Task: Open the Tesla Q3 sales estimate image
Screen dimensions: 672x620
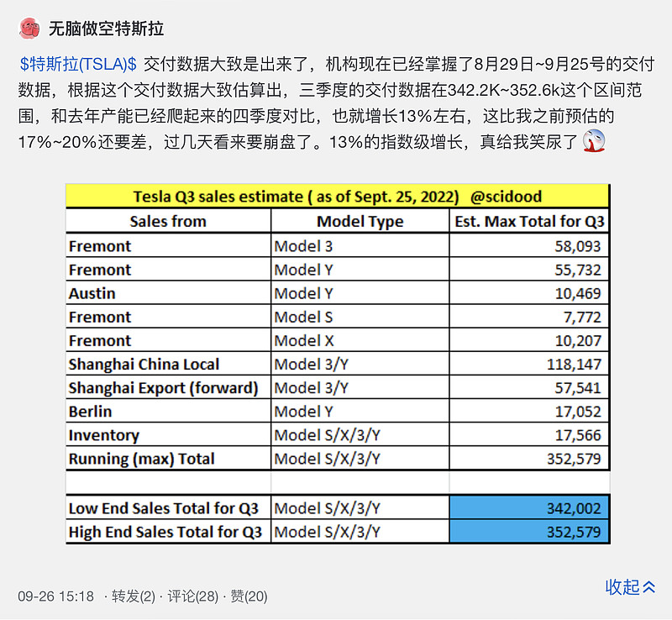Action: [338, 364]
